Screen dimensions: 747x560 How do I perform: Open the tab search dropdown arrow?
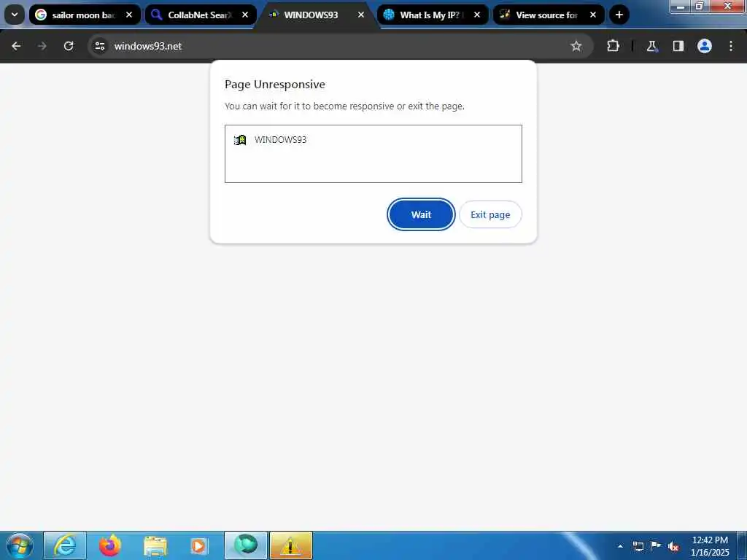(x=15, y=15)
